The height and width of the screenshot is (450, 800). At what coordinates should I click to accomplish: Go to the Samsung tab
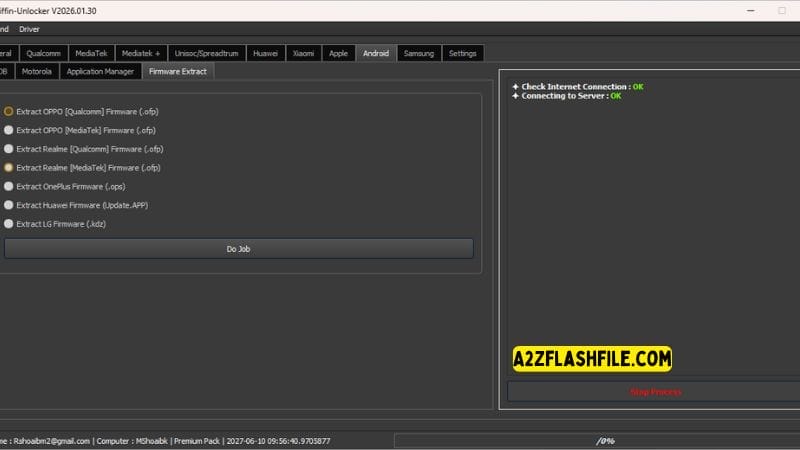pyautogui.click(x=419, y=53)
